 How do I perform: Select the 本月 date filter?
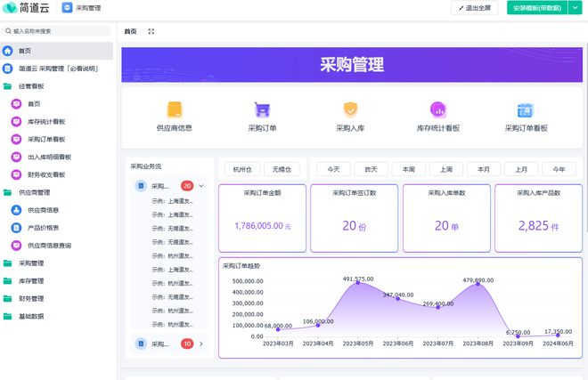tap(484, 169)
